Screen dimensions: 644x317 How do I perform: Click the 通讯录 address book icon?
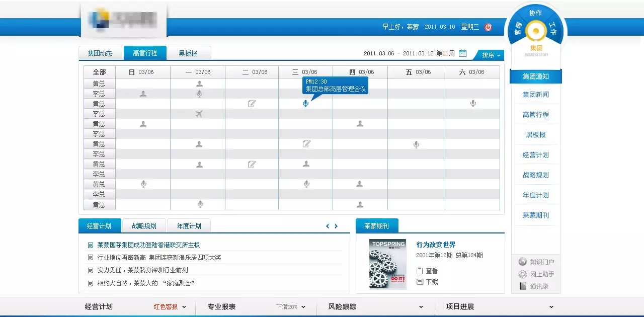[x=523, y=286]
